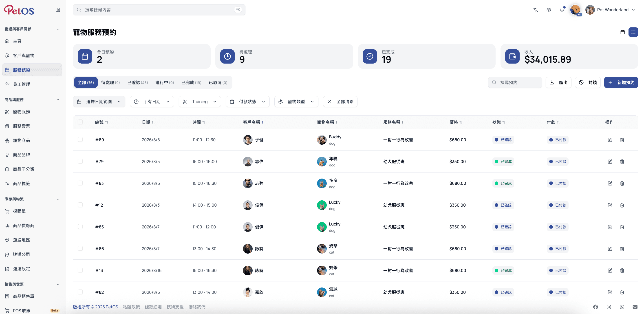Open 選擇日期範圍 date range dropdown
Screen dimensions: 644x314
coord(99,102)
